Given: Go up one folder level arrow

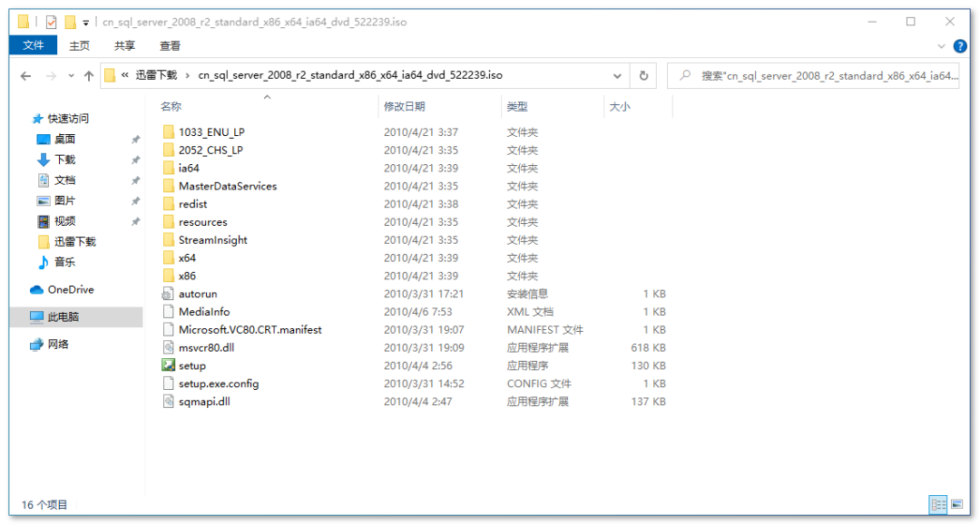Looking at the screenshot, I should click(x=89, y=75).
